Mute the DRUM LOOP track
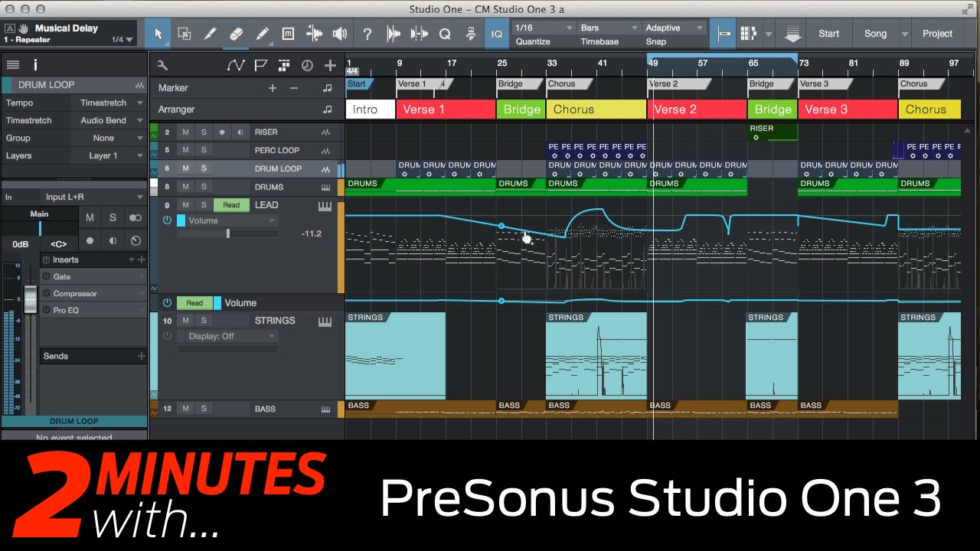 (185, 168)
